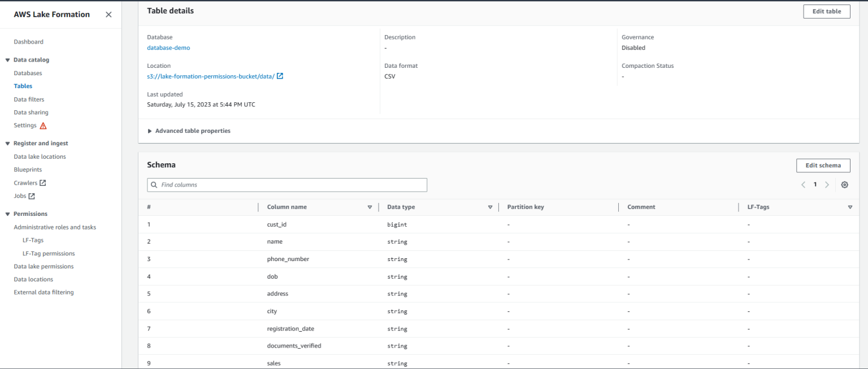Open the Dashboard navigation item

[28, 41]
